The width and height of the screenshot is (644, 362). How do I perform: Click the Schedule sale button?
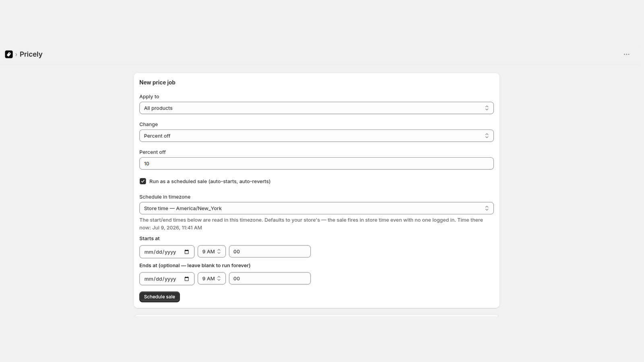coord(159,297)
